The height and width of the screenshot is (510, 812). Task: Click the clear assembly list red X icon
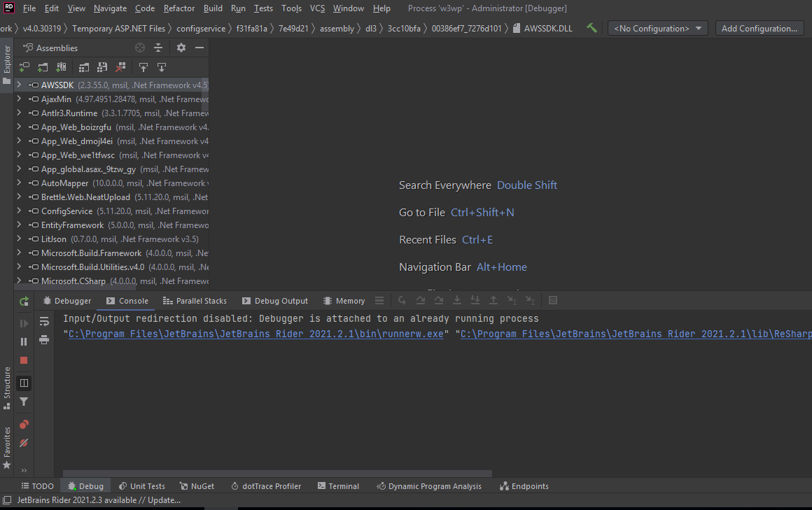pos(120,67)
